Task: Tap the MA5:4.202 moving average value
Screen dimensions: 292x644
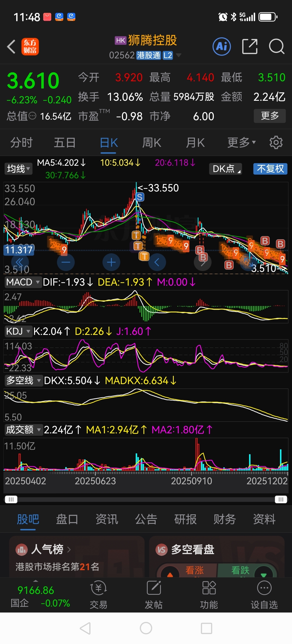Action: pos(61,163)
